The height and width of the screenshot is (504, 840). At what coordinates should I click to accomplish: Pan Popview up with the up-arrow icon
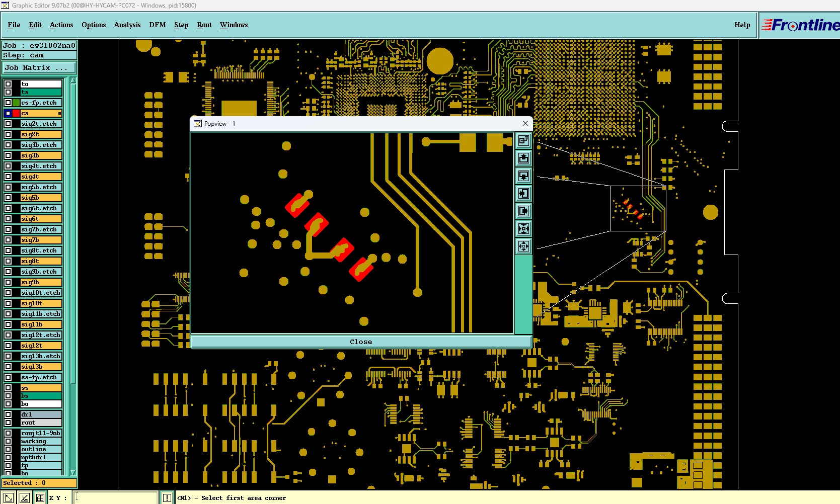point(523,158)
